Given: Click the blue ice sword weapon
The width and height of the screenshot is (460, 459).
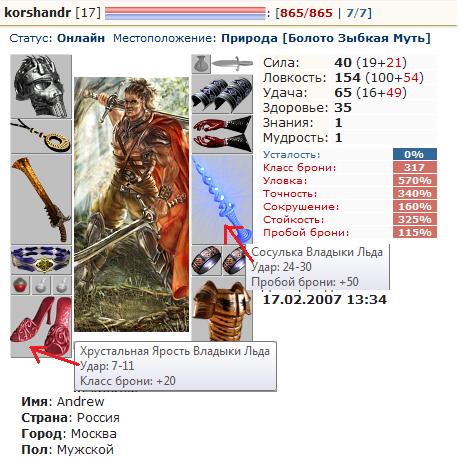Looking at the screenshot, I should tap(222, 199).
